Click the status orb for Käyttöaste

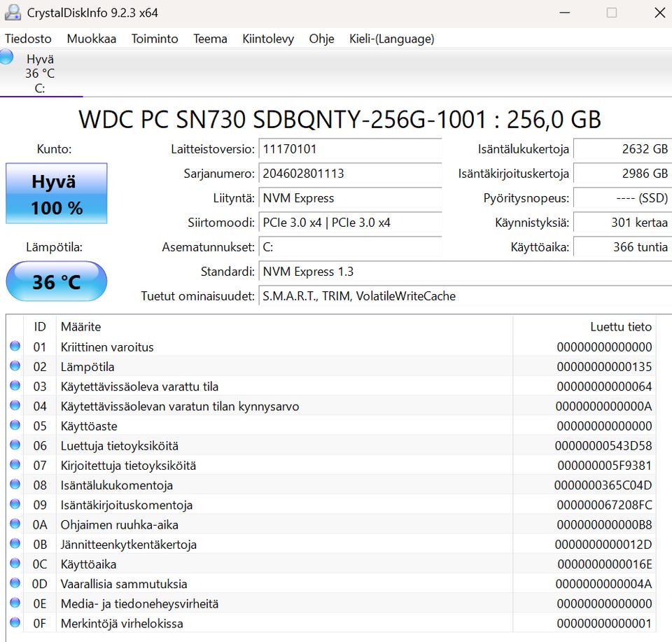point(15,425)
